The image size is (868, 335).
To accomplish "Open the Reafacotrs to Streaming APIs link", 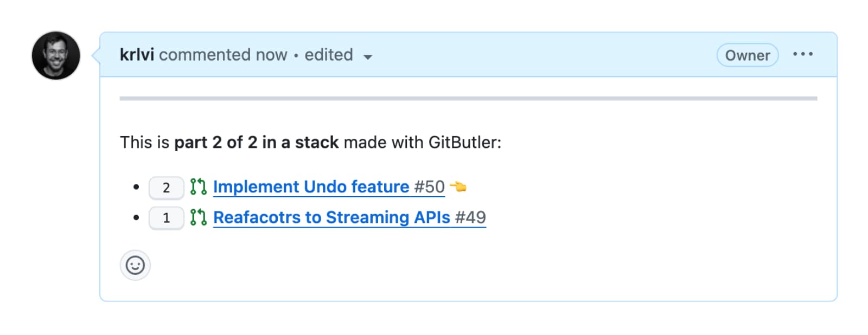I will pyautogui.click(x=331, y=217).
